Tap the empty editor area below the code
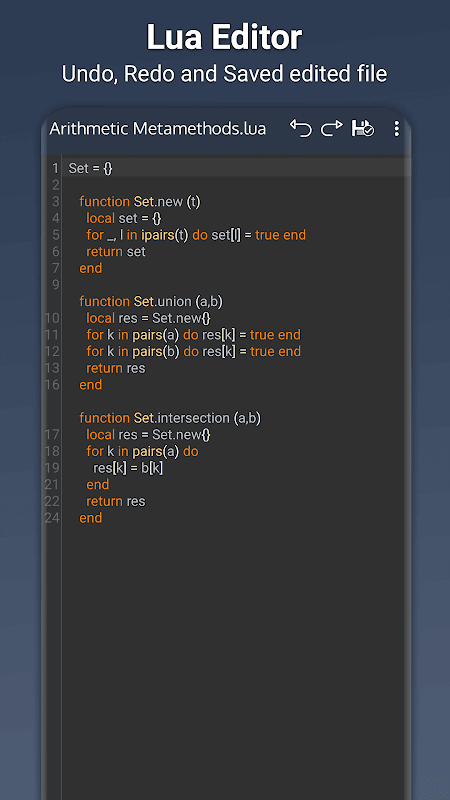Viewport: 450px width, 800px height. pos(235,658)
